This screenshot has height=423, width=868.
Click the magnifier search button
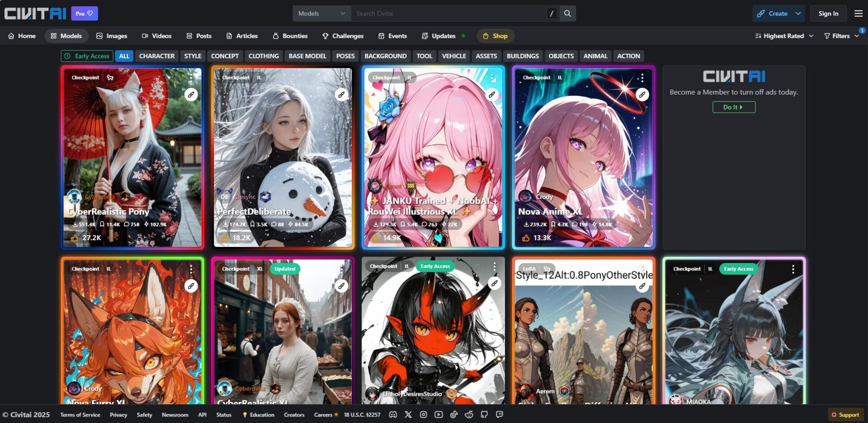[567, 14]
